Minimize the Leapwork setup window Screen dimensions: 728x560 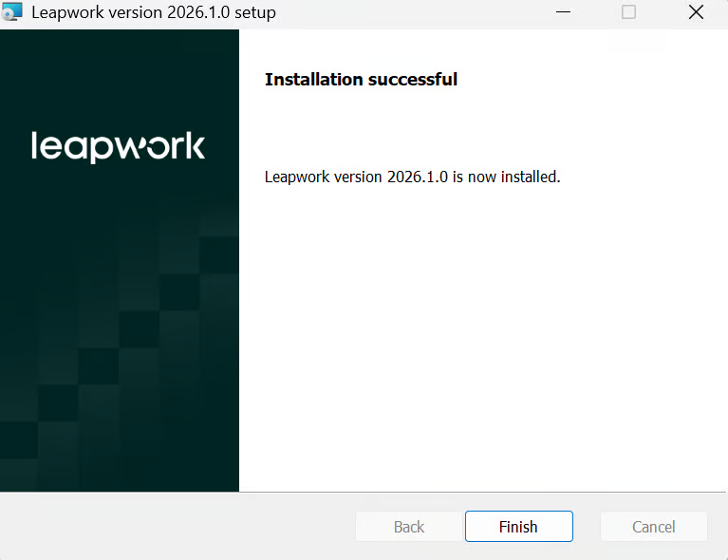pos(563,12)
